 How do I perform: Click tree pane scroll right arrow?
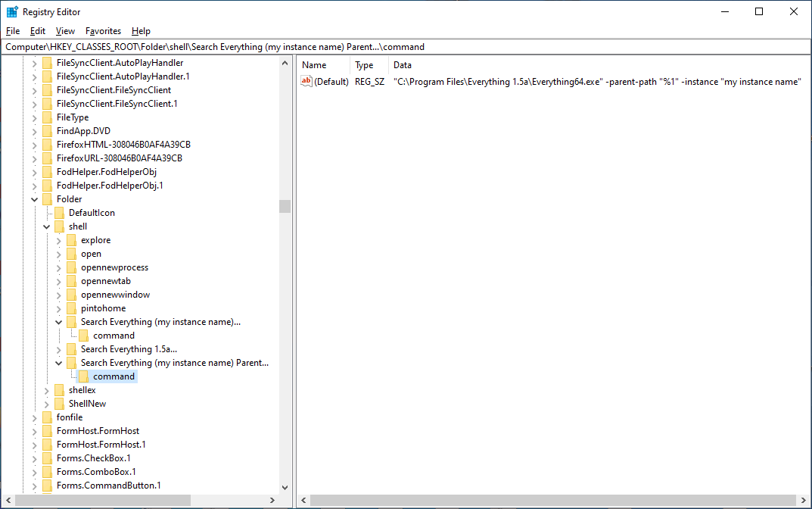272,500
